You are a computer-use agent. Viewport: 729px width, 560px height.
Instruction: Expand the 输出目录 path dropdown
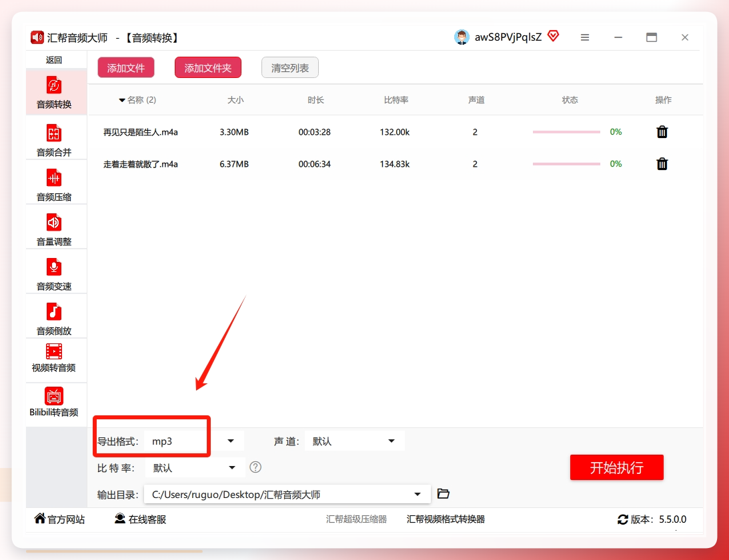point(418,494)
